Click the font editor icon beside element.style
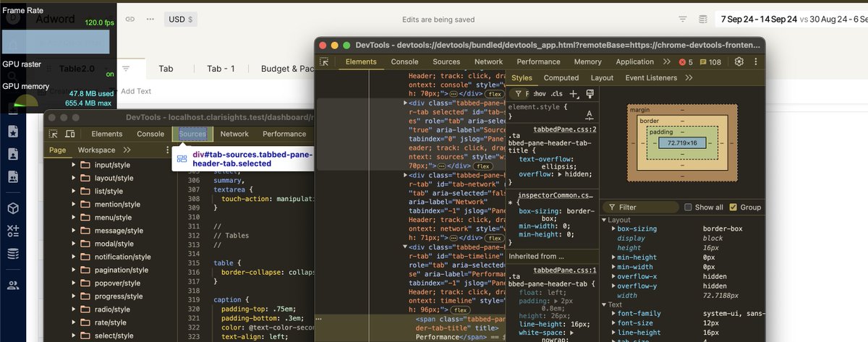868x342 pixels. (589, 114)
